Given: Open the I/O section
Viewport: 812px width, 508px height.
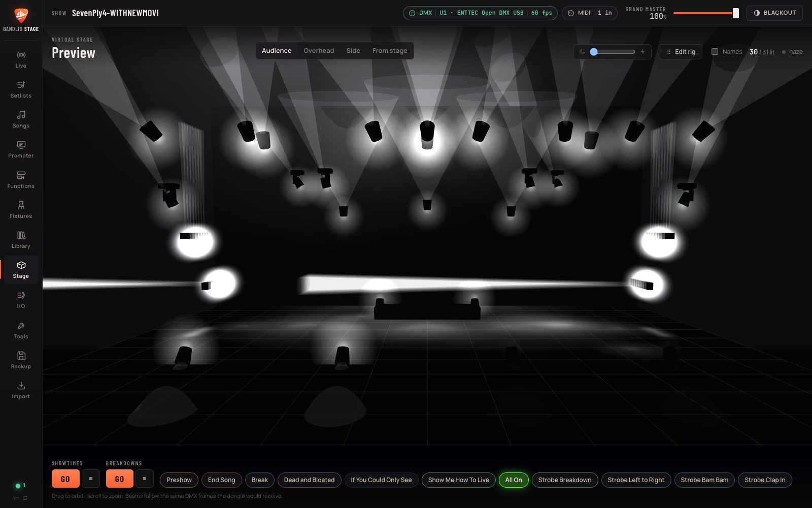Looking at the screenshot, I should (x=21, y=300).
